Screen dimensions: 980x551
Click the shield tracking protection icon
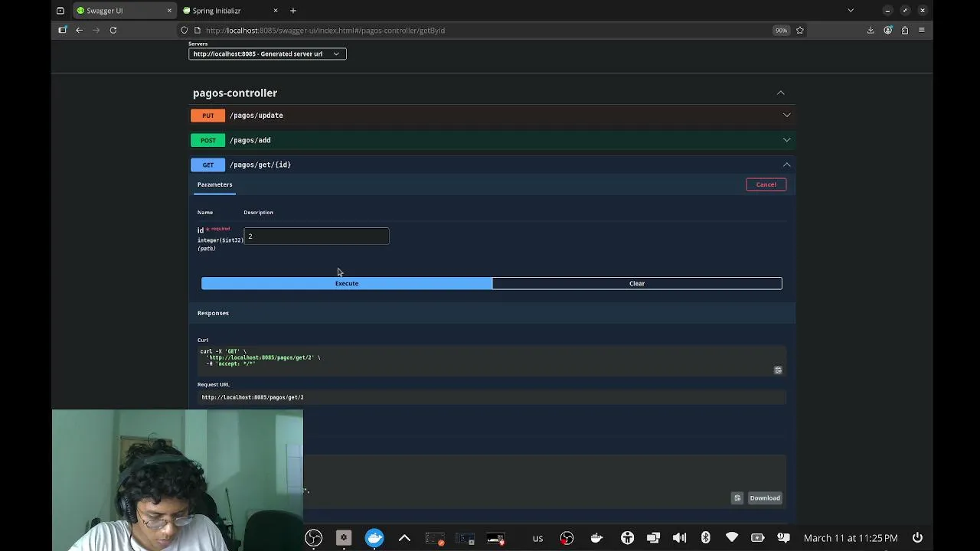pyautogui.click(x=185, y=31)
